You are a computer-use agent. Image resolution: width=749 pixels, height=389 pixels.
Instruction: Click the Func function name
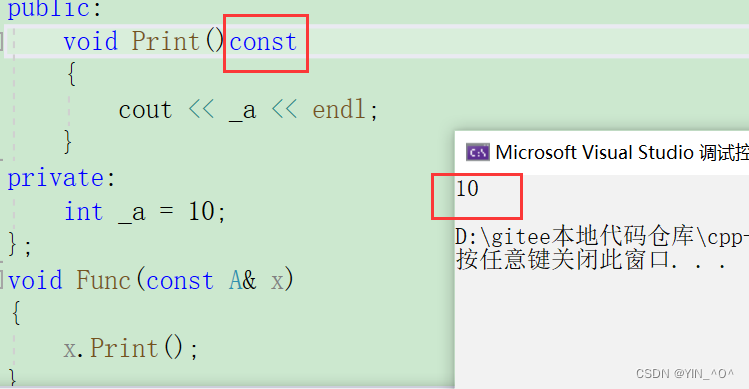pos(104,281)
